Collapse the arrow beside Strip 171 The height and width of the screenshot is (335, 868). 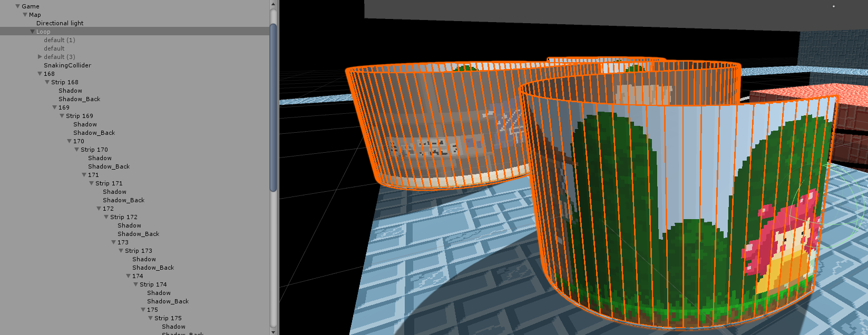[91, 183]
